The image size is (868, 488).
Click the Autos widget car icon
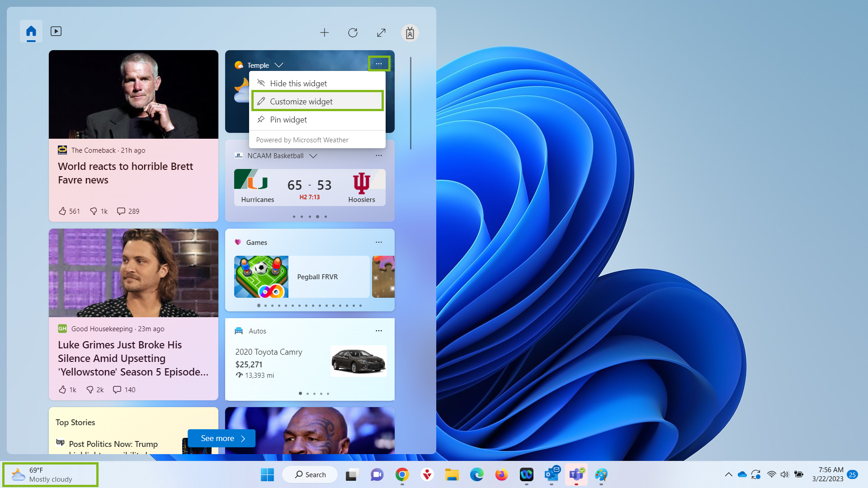[x=238, y=331]
